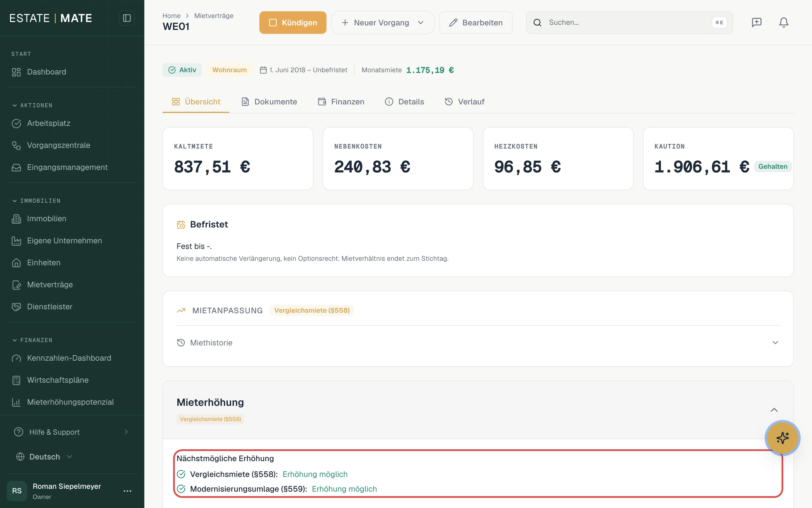Viewport: 812px width, 508px height.
Task: Open the AI assistant sparkle button
Action: (782, 438)
